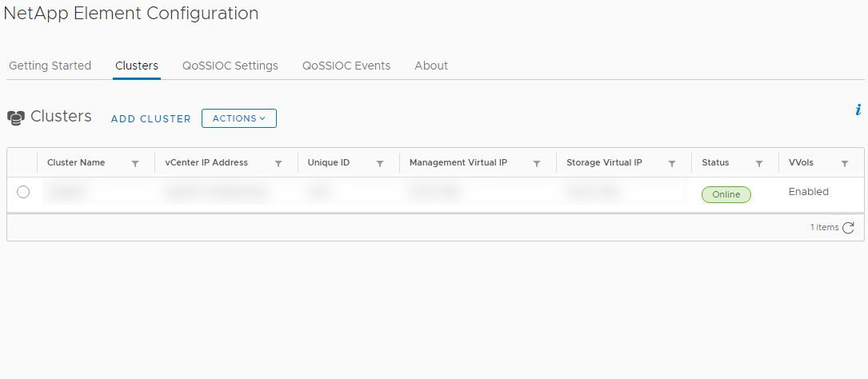Sort by Management Virtual IP header

458,162
